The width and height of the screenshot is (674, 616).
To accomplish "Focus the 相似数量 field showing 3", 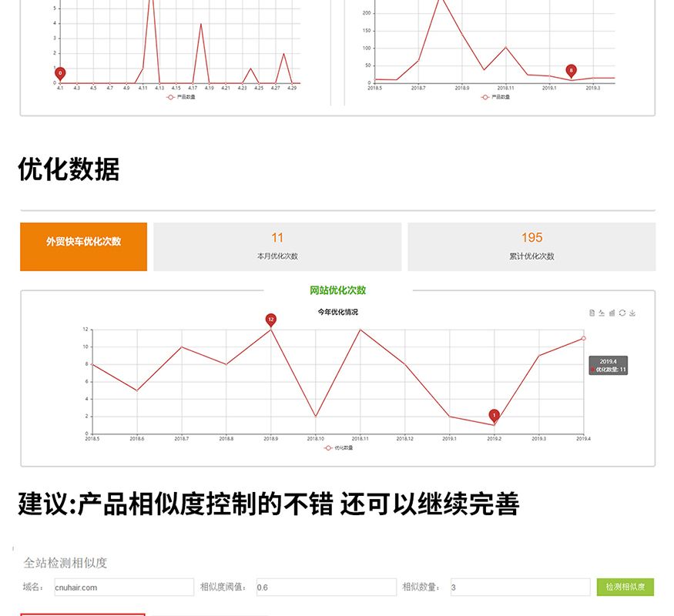I will tap(520, 588).
